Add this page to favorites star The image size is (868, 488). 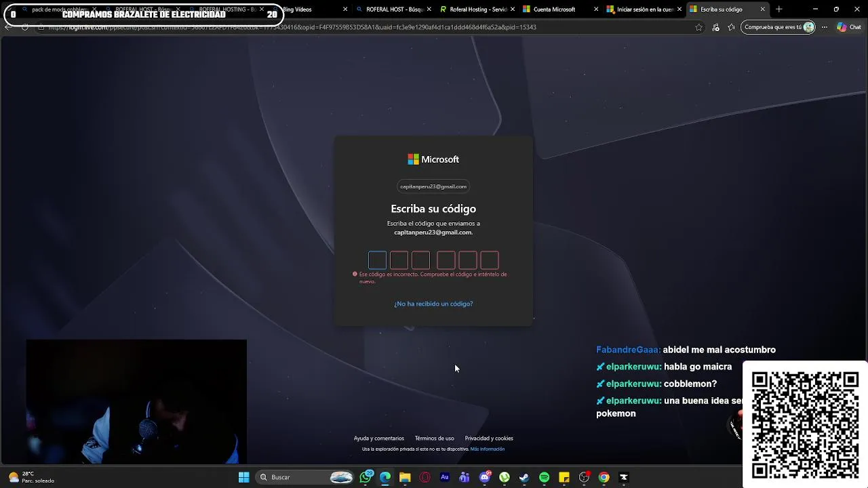(x=699, y=27)
